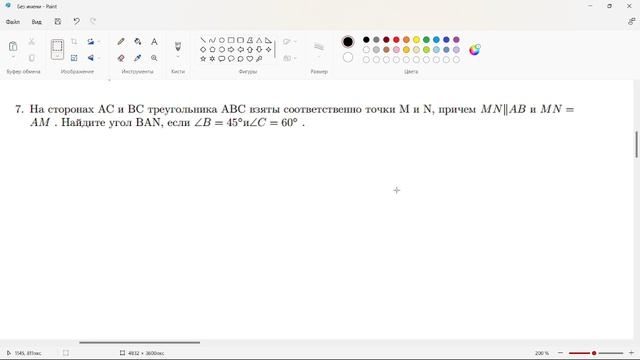Click the zoom out minus button
Screen dimensions: 640x360
tap(560, 353)
